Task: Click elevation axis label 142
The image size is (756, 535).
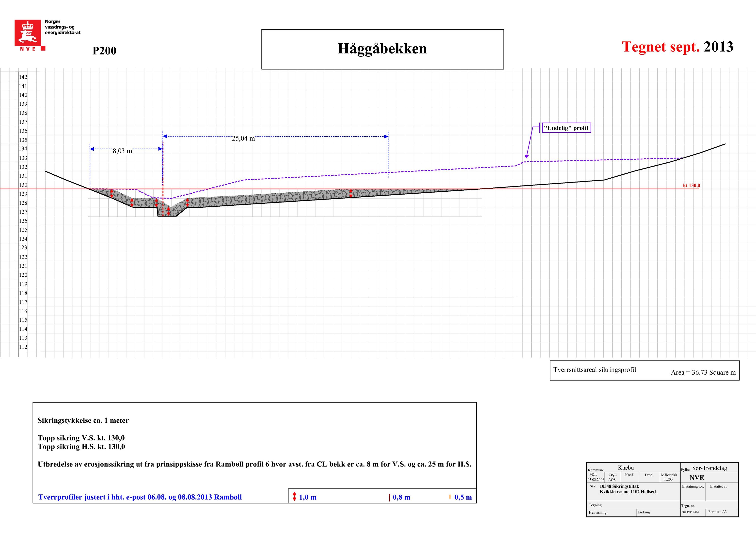Action: tap(23, 77)
